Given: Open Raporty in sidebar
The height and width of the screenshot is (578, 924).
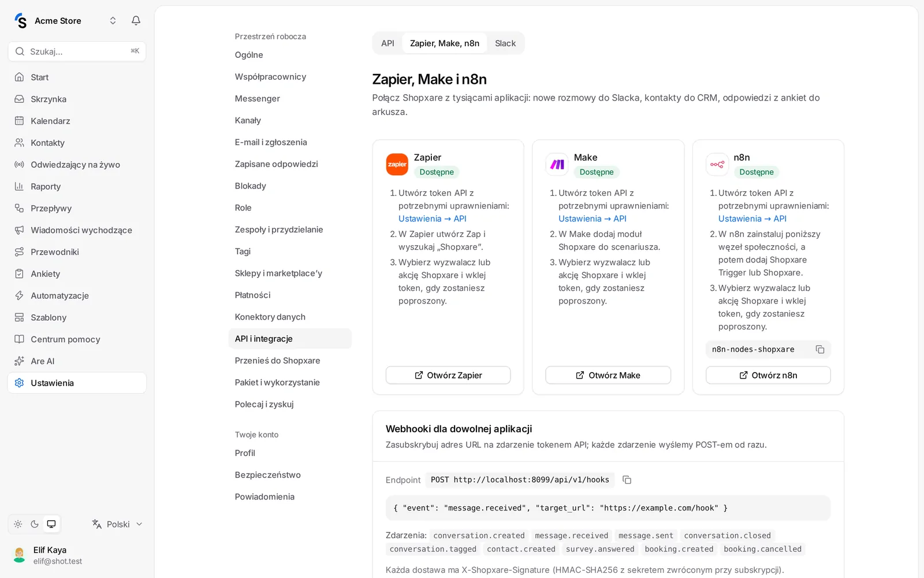Looking at the screenshot, I should pos(77,186).
